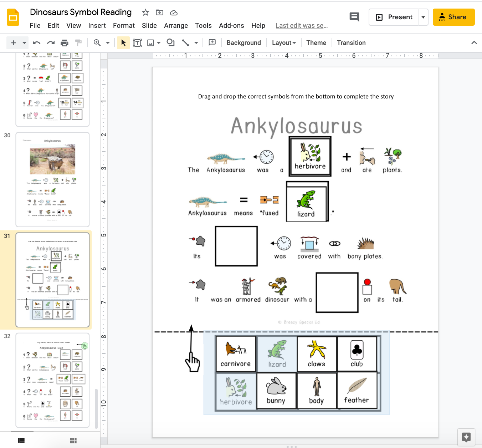Select the paint format tool
482x448 pixels.
tap(78, 43)
